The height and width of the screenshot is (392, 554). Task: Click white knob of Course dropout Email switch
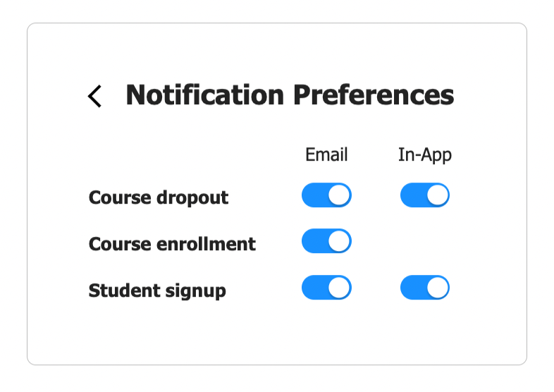click(339, 195)
